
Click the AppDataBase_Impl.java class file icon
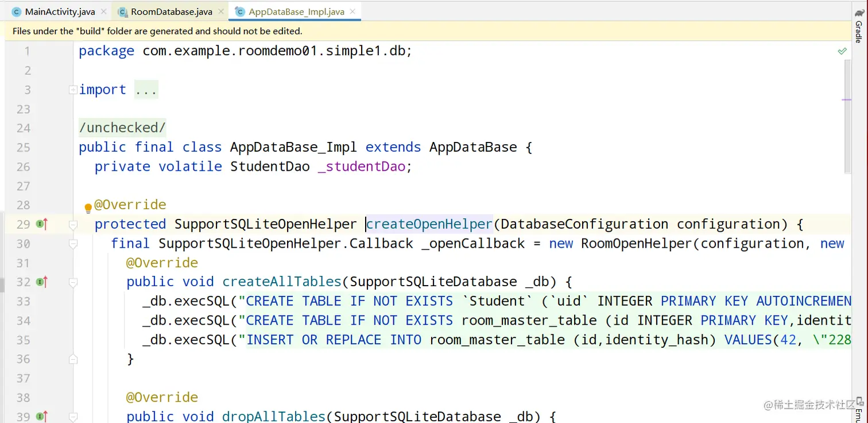click(239, 11)
